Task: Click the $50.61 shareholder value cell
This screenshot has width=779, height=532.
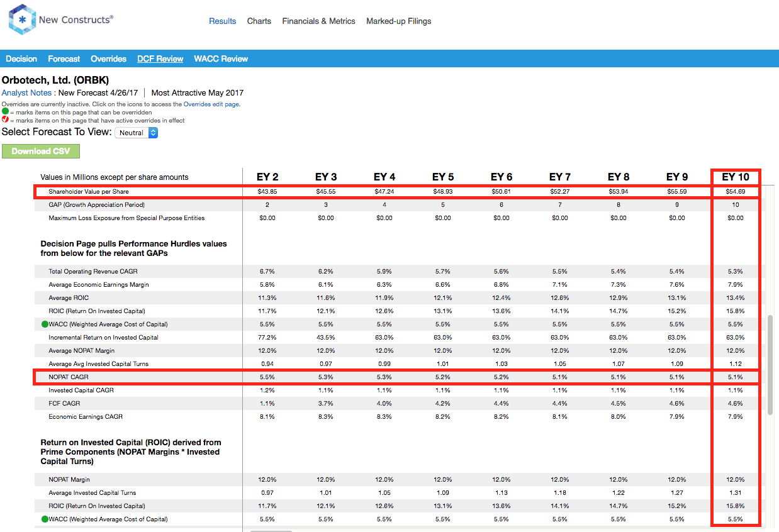Action: [x=502, y=191]
